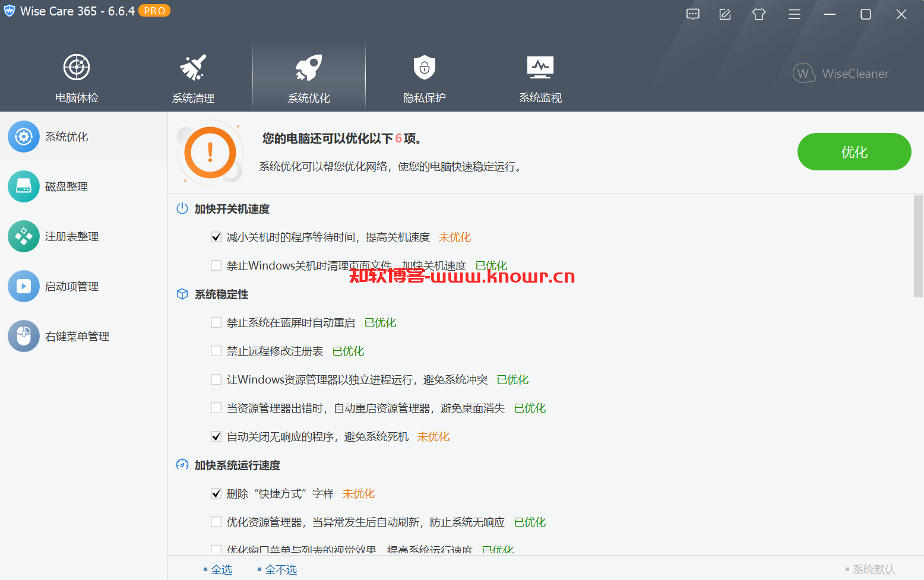The width and height of the screenshot is (924, 580).
Task: Click 已优化 status after 禁止远程修改注册表
Action: click(348, 351)
